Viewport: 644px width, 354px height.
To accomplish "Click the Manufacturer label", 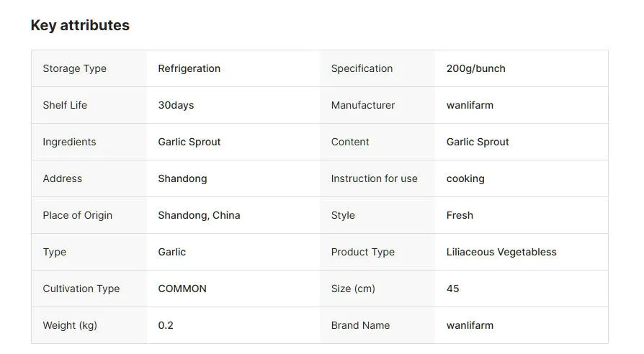I will coord(363,105).
